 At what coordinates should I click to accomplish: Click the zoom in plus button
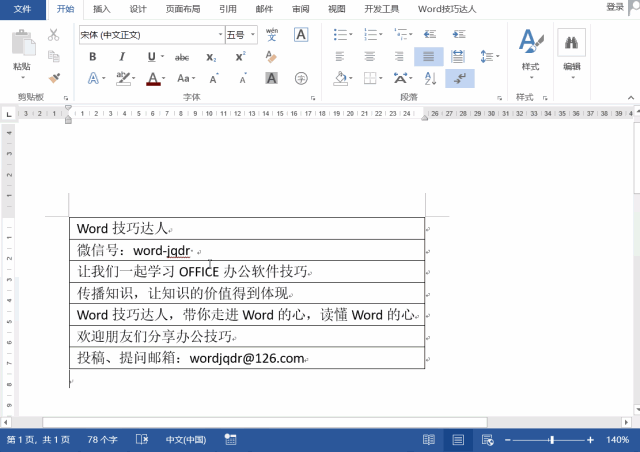click(590, 440)
